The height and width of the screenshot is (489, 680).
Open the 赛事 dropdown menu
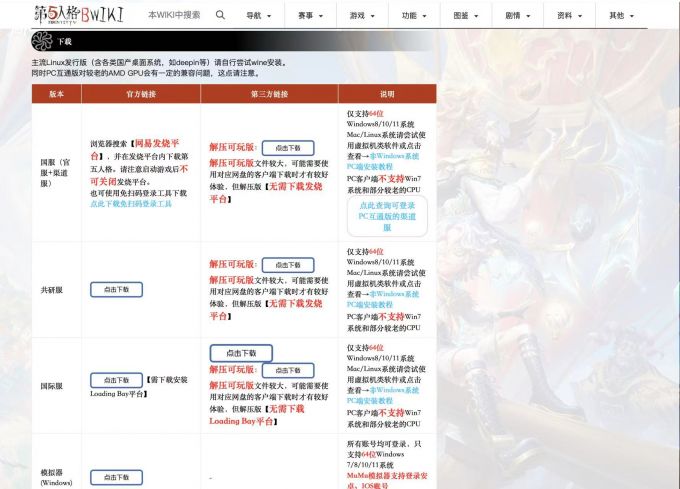coord(311,16)
